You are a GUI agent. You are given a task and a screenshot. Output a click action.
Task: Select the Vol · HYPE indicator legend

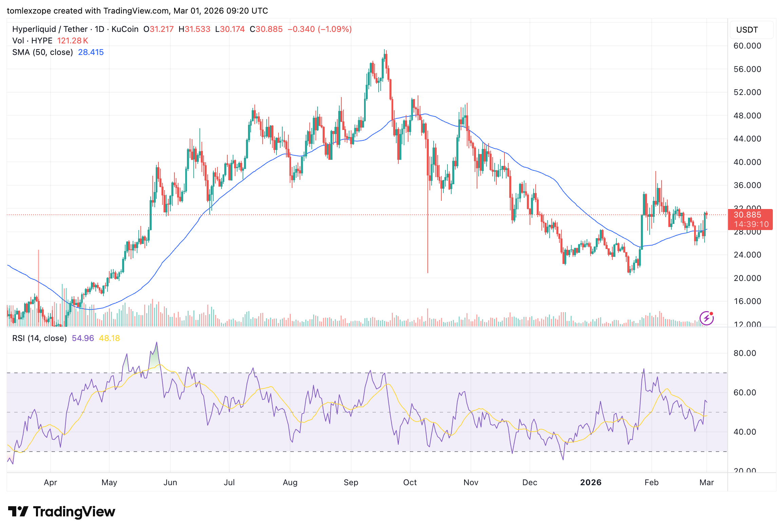(x=33, y=41)
